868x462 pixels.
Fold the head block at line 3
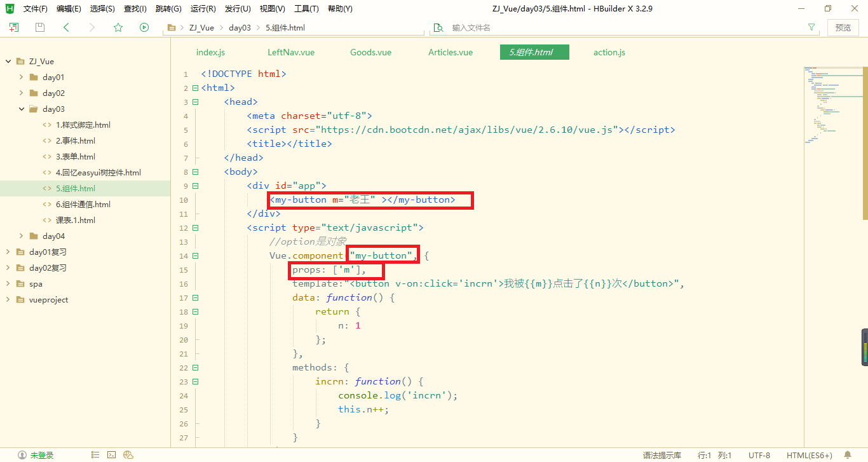click(195, 102)
